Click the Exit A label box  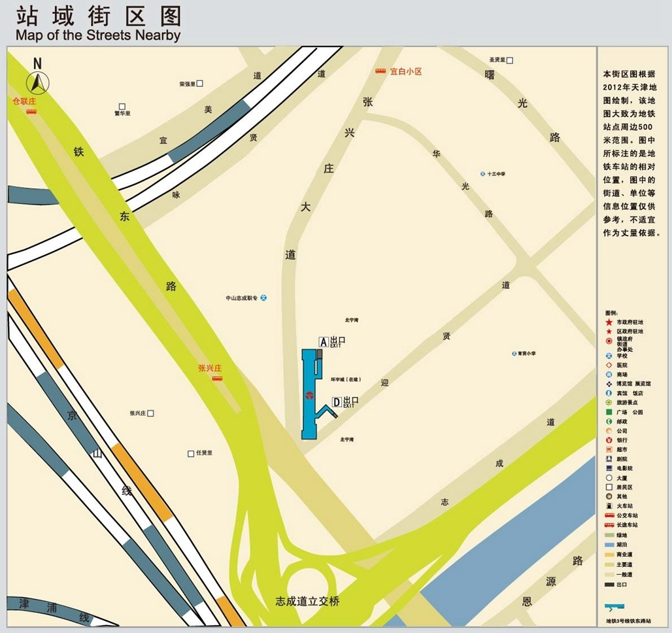click(x=323, y=341)
